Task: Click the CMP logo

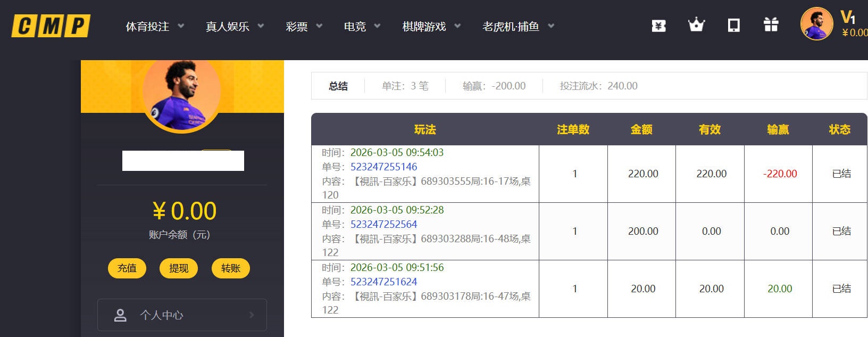Action: (51, 26)
